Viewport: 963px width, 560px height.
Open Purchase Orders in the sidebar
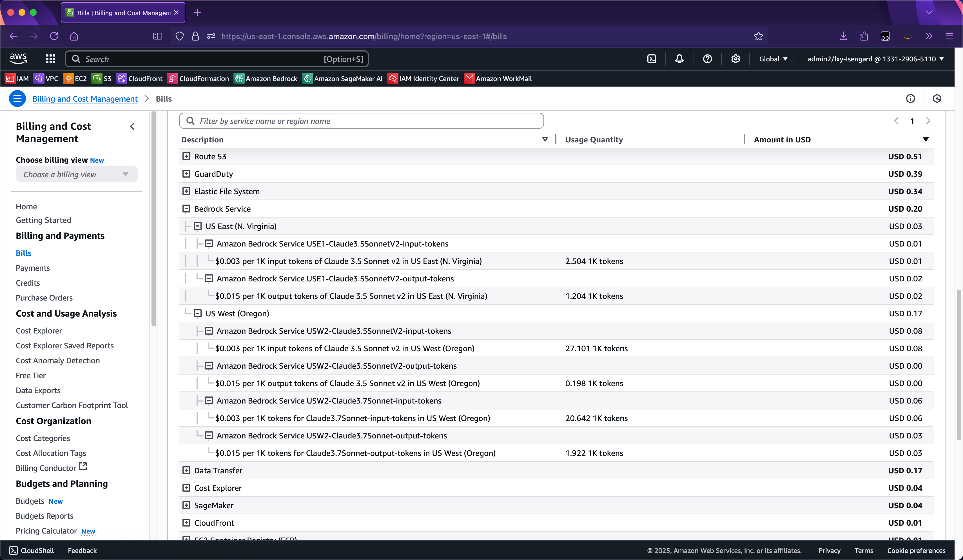pos(44,297)
